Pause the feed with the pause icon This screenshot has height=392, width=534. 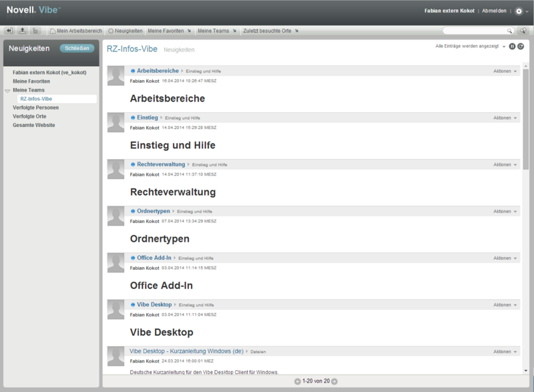[x=512, y=46]
